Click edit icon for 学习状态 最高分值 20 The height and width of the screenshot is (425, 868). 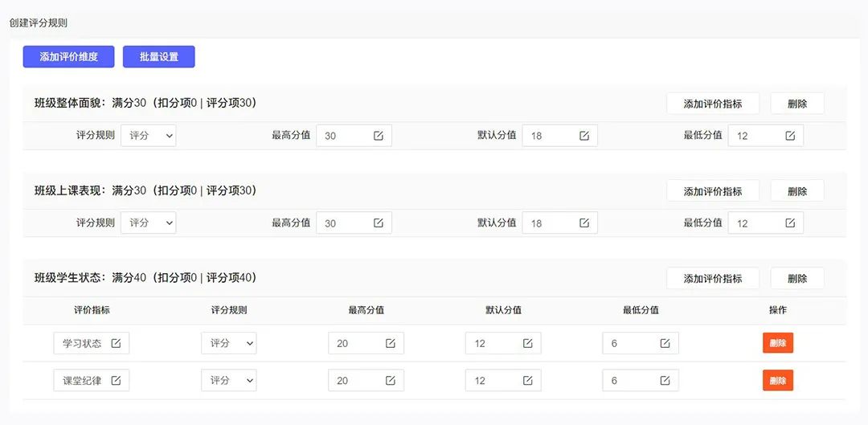[x=391, y=343]
